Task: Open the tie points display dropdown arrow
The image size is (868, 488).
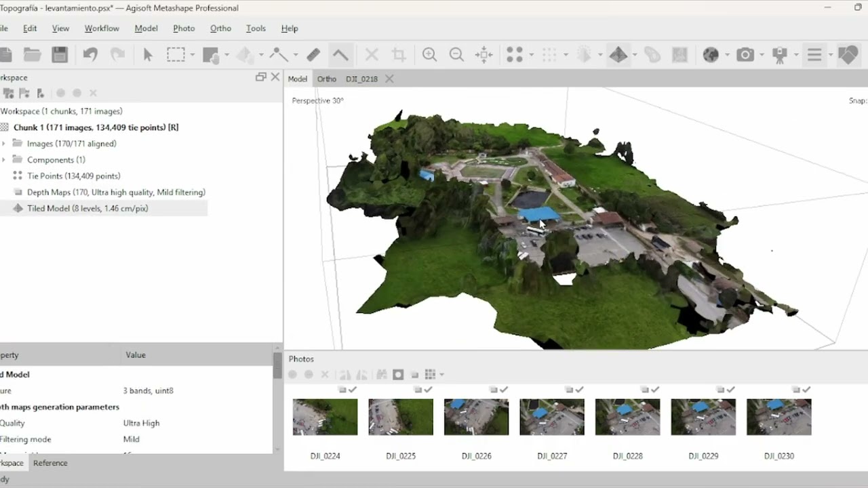Action: click(531, 55)
